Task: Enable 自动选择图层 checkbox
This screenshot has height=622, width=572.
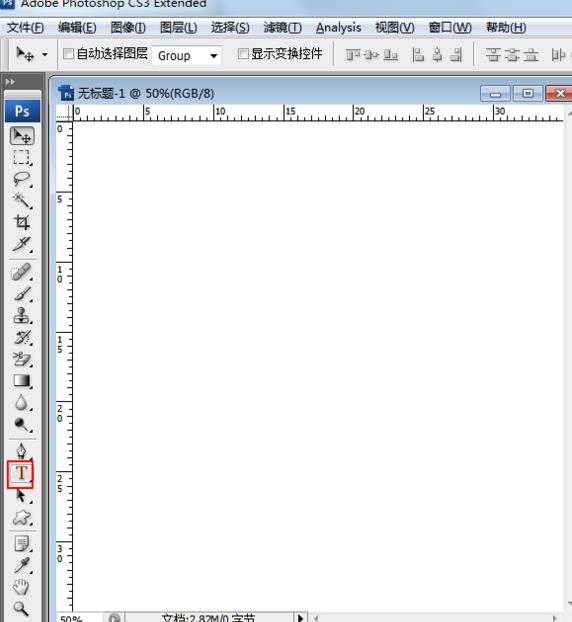Action: coord(68,54)
